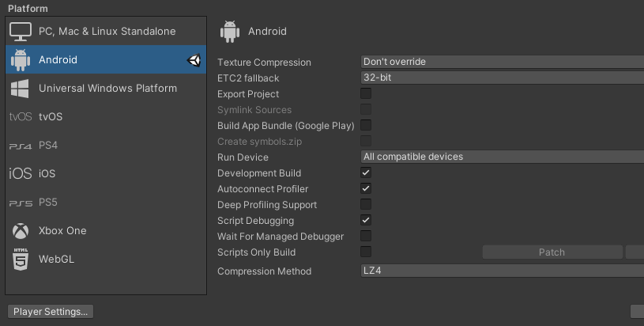Select the PC, Mac & Linux Standalone platform icon

coord(20,30)
